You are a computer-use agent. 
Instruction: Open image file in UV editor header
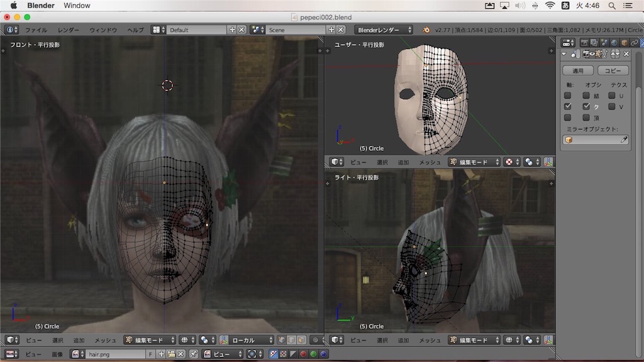point(171,354)
